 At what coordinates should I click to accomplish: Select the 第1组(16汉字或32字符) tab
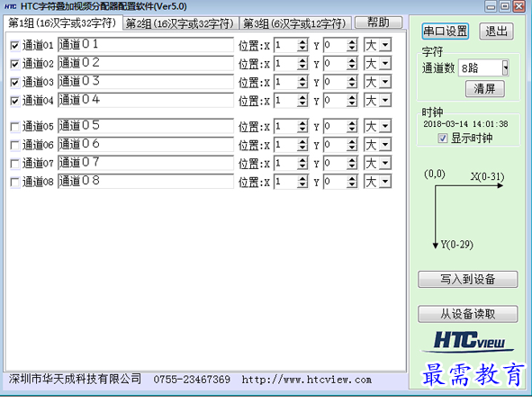[x=62, y=23]
